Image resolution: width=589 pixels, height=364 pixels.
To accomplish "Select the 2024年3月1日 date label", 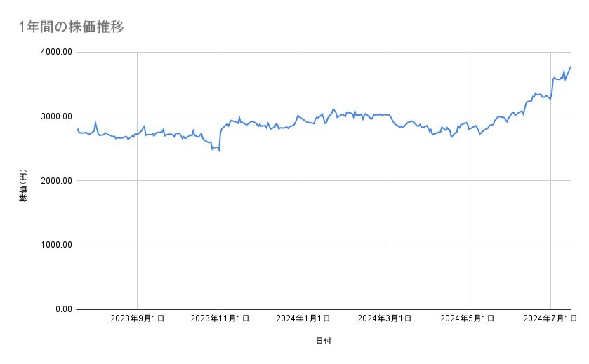I will 384,319.
